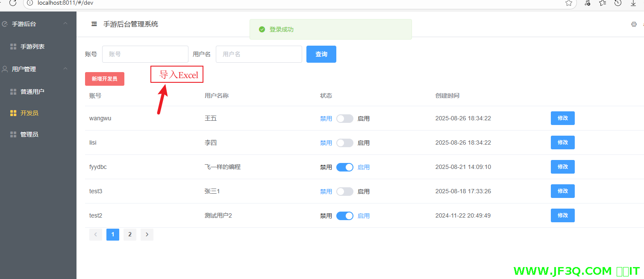Click the browser page reload icon

tap(13, 3)
